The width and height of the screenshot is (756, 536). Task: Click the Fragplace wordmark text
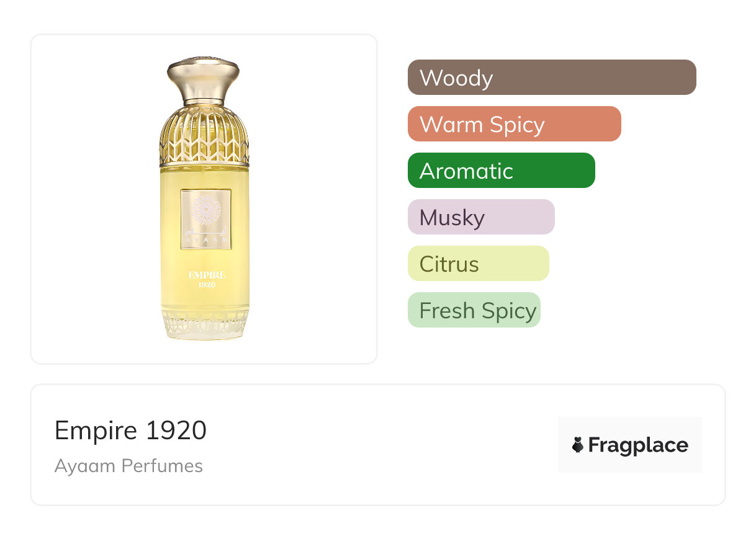(637, 445)
